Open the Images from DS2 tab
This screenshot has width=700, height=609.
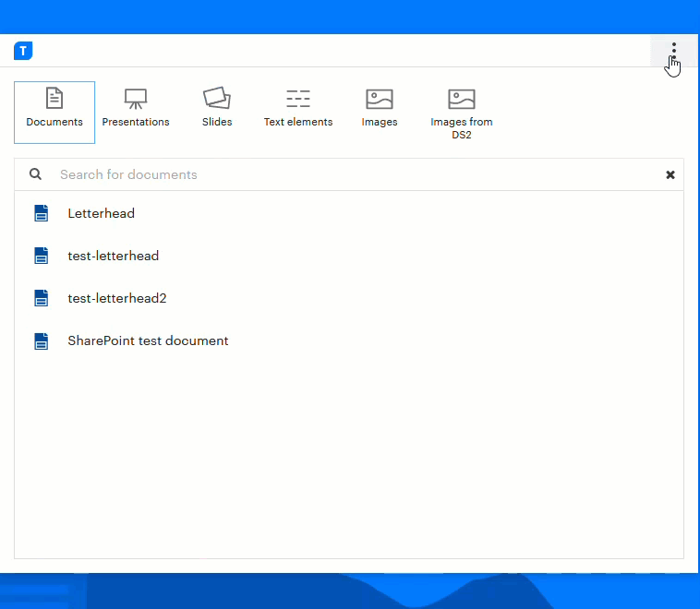tap(462, 113)
